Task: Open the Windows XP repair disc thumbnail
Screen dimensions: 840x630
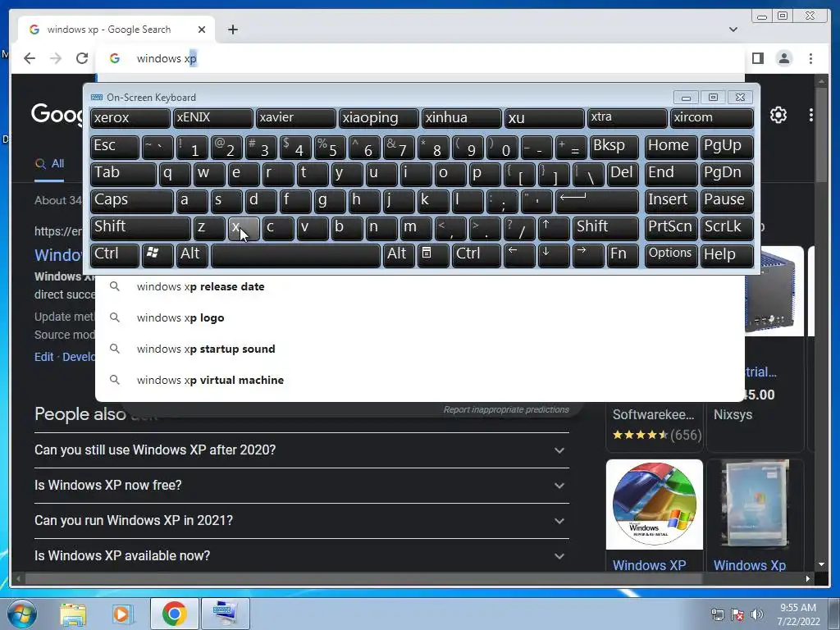Action: (654, 504)
